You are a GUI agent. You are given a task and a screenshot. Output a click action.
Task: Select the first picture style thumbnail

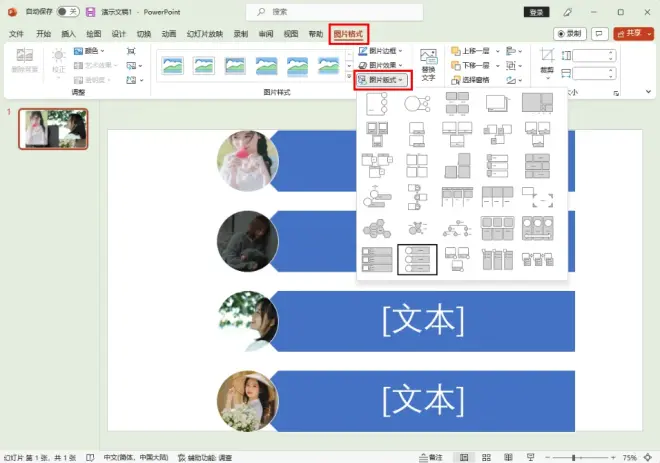(x=173, y=66)
